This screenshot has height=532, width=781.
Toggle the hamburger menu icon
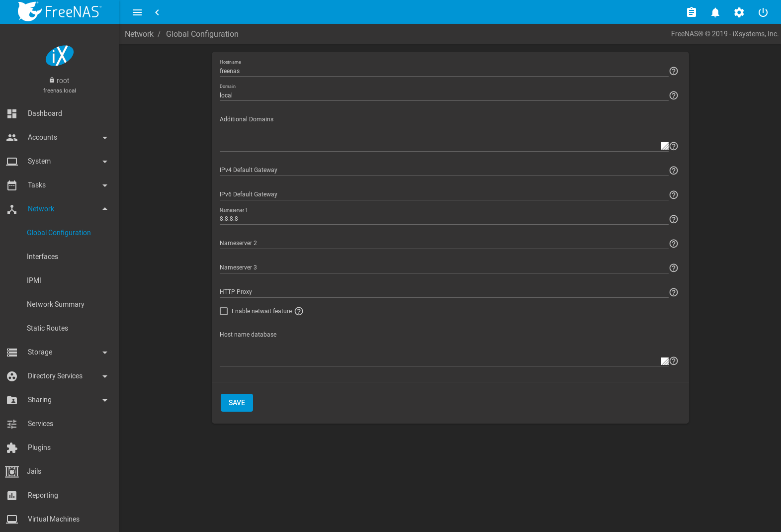[137, 12]
